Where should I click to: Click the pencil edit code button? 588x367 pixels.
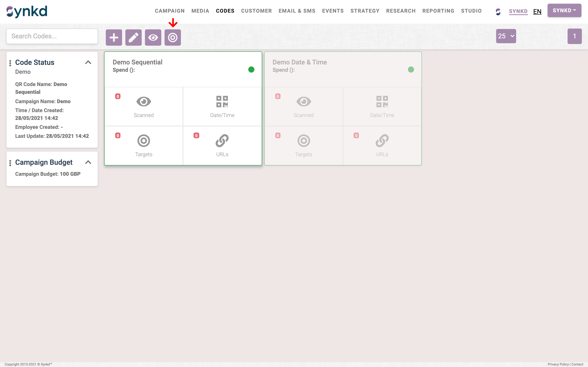133,37
